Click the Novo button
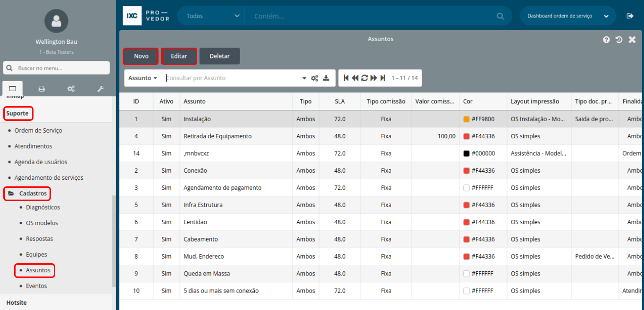 141,56
